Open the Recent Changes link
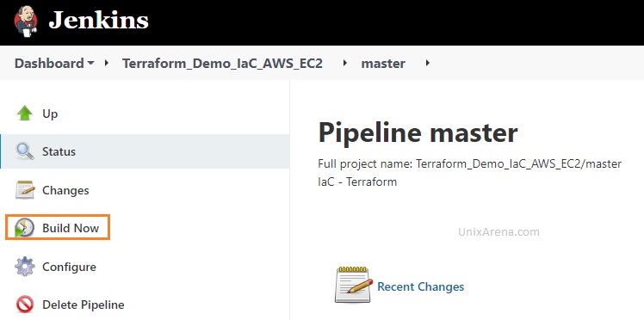The width and height of the screenshot is (644, 320). pyautogui.click(x=420, y=286)
